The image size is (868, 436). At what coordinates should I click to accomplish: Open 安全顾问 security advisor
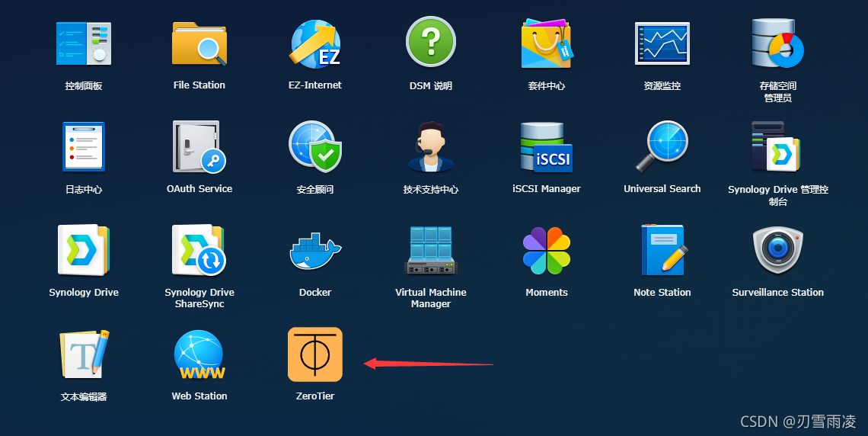(x=315, y=147)
